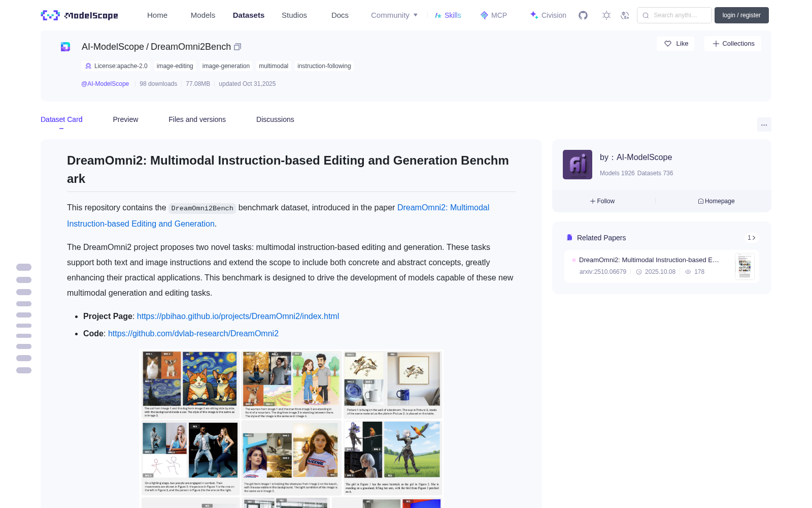
Task: Open the DreamOmni2 GitHub code link
Action: [x=193, y=333]
